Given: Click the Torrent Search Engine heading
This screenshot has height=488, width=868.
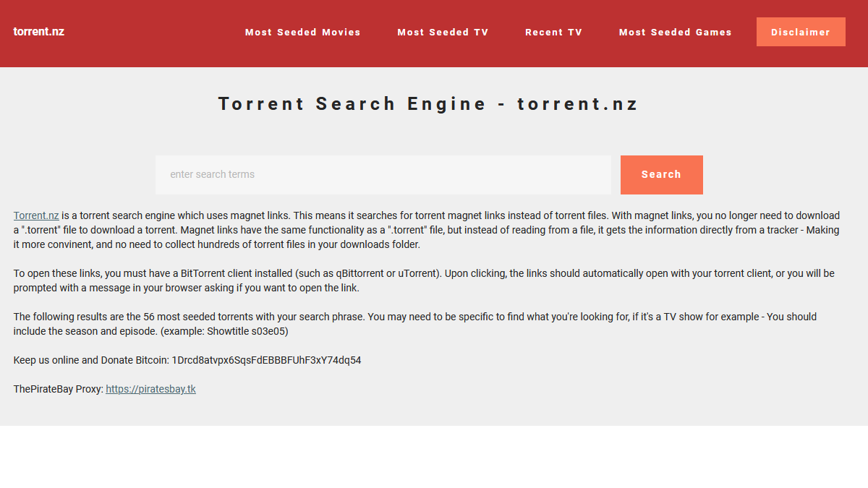Looking at the screenshot, I should 428,104.
